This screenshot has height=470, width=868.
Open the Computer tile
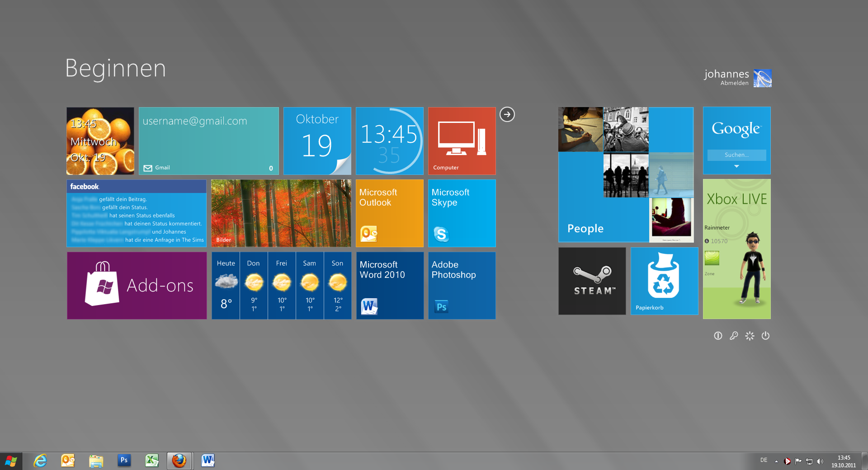pos(462,141)
